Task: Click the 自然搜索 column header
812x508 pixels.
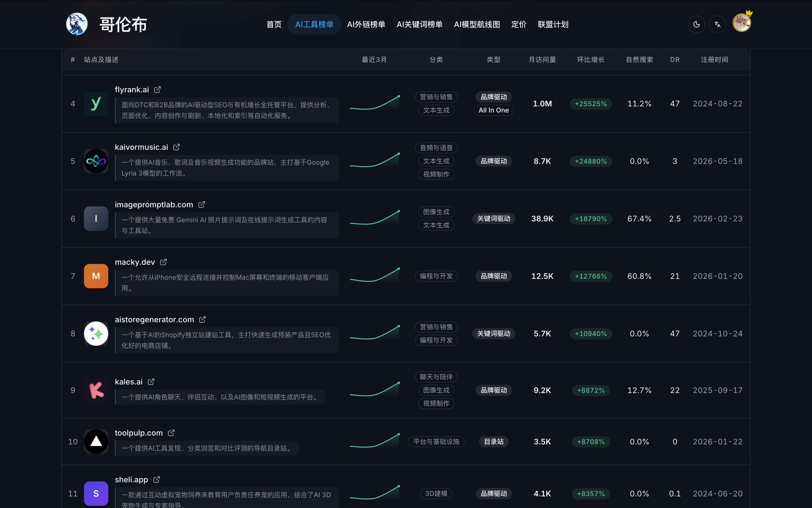Action: (x=639, y=59)
